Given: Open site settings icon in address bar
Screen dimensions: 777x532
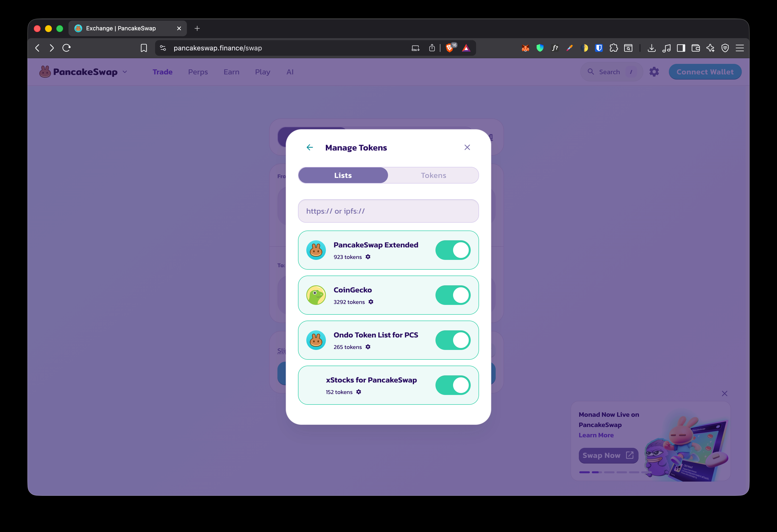Looking at the screenshot, I should [x=163, y=48].
